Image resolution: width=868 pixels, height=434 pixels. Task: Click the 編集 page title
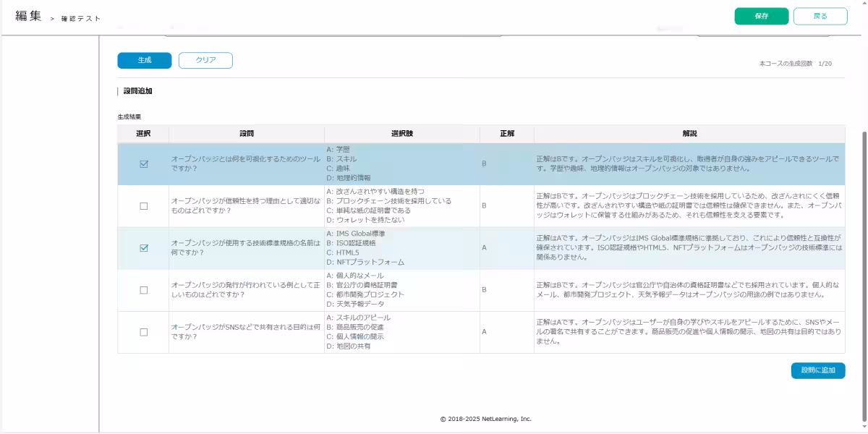pos(28,16)
